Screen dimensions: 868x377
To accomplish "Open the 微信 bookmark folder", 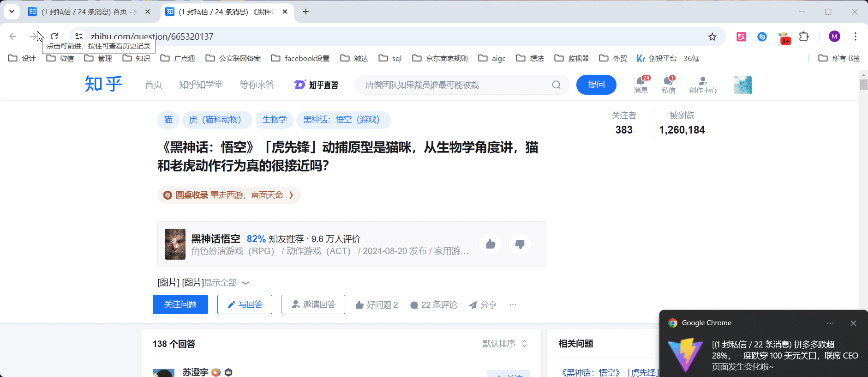I will click(60, 58).
